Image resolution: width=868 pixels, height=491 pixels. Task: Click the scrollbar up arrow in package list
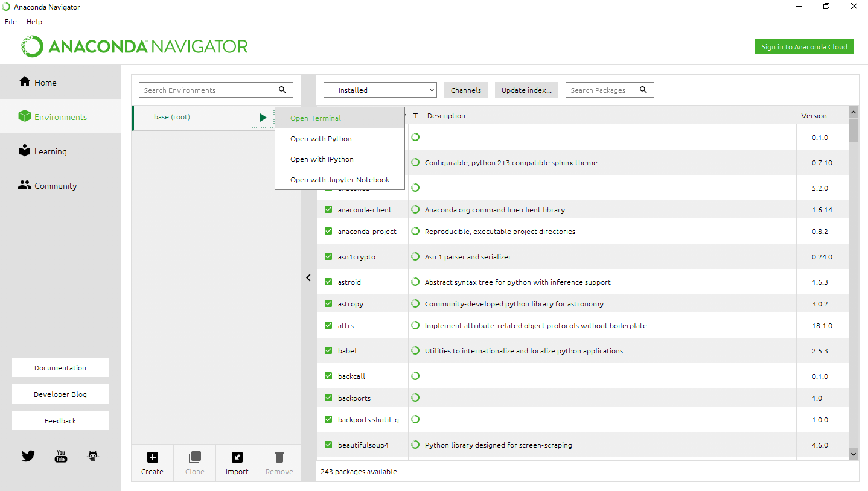coord(854,112)
